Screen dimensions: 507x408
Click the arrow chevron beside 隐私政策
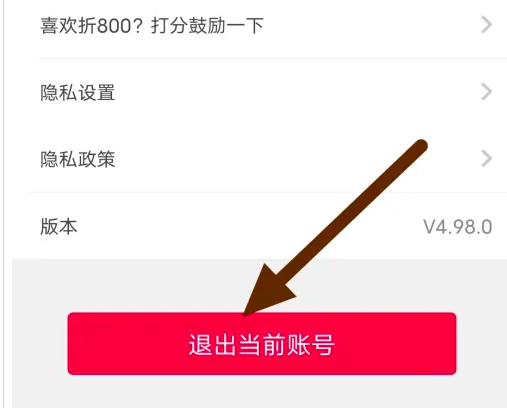pyautogui.click(x=487, y=159)
